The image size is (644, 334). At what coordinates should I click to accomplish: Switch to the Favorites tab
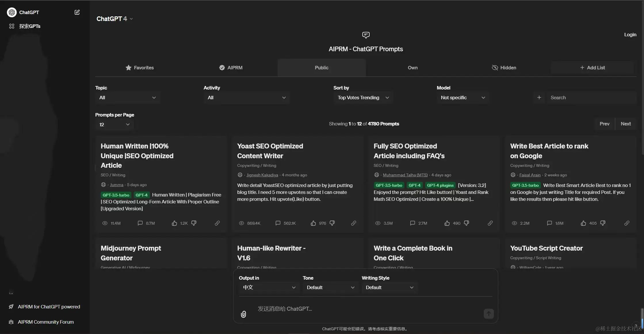click(x=139, y=68)
